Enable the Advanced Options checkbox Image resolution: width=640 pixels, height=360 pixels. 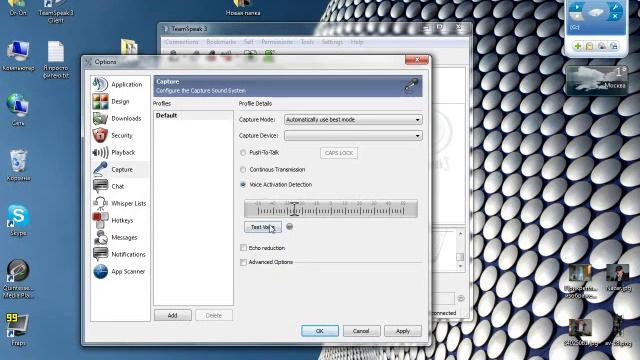click(243, 262)
